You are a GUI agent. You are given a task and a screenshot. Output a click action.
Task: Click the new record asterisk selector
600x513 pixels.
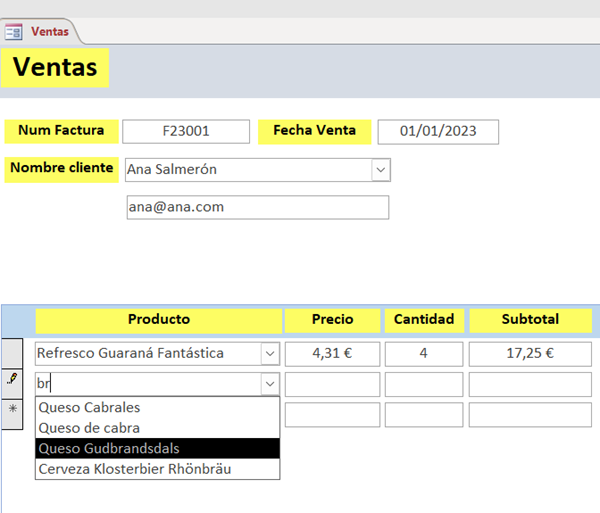point(13,410)
